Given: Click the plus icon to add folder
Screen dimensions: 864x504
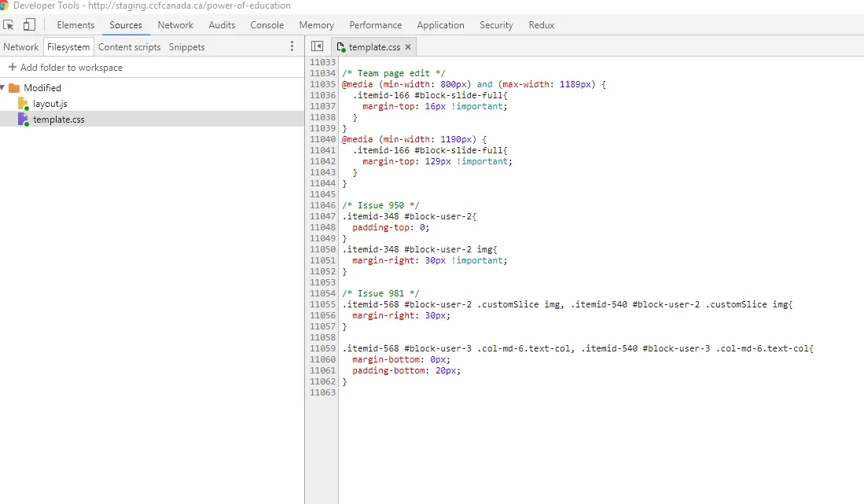Looking at the screenshot, I should (12, 68).
